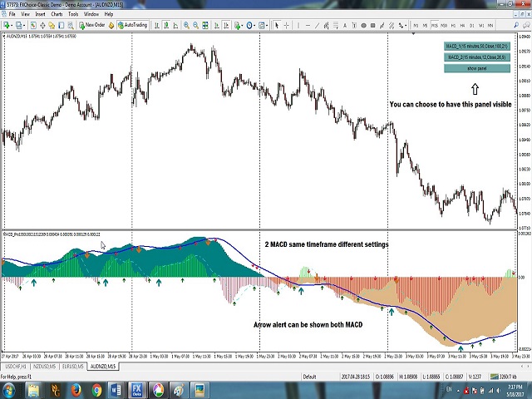Select the Cursor arrow tool
The image size is (532, 399).
(x=277, y=25)
